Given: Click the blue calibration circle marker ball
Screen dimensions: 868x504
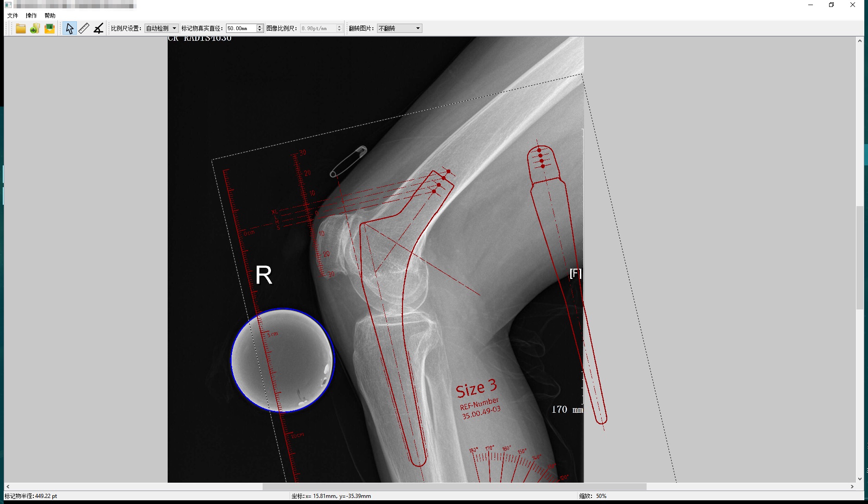Looking at the screenshot, I should [x=283, y=360].
